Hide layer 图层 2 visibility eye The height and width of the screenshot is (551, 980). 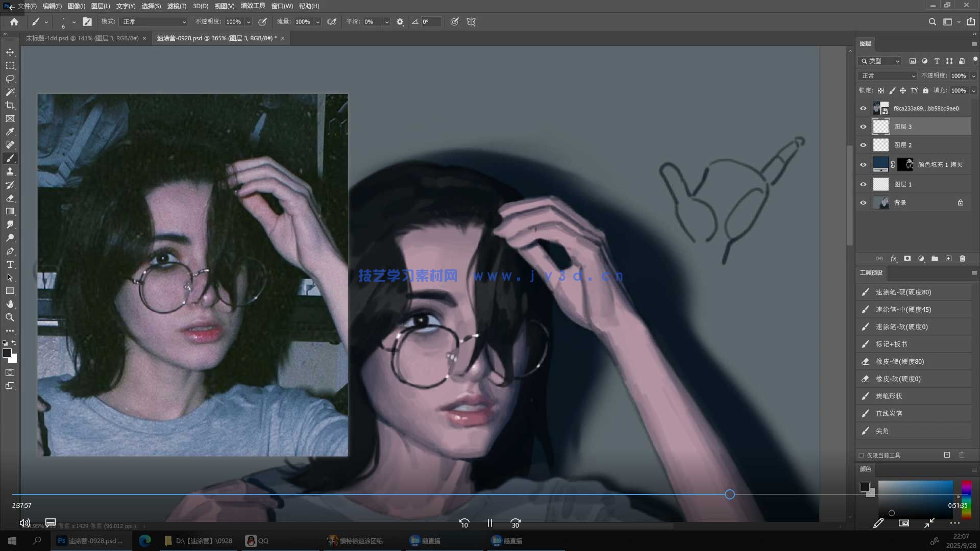coord(863,145)
